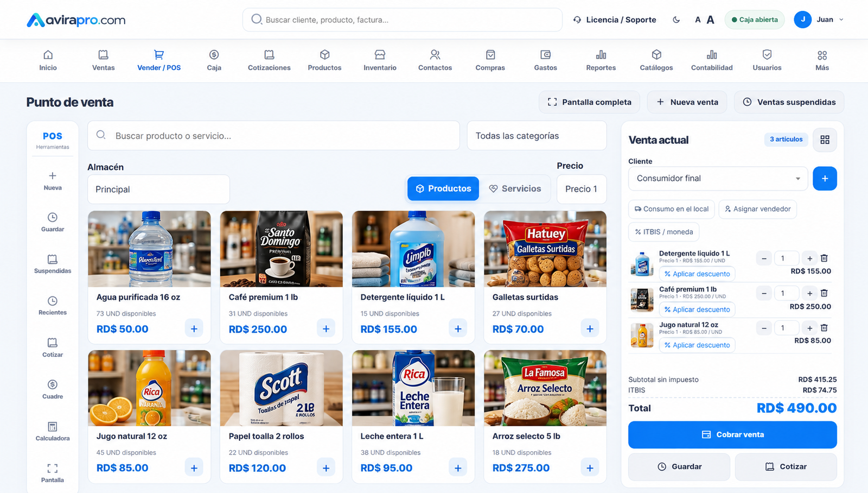Add Galletas surtidas with plus button
The image size is (868, 493).
pyautogui.click(x=590, y=328)
